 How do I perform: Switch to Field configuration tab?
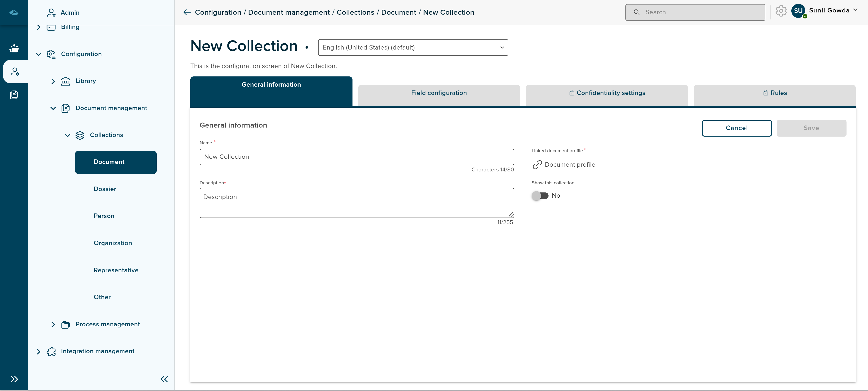439,93
